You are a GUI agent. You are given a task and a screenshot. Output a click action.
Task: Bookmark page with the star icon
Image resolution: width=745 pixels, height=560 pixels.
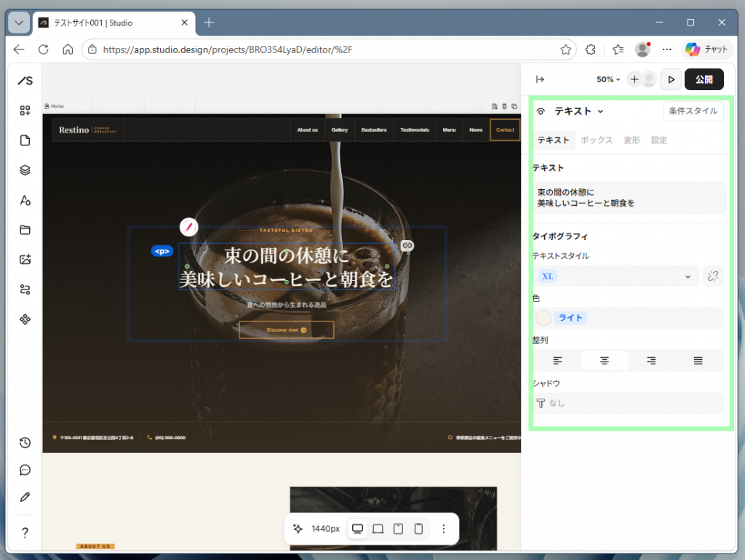[x=565, y=49]
